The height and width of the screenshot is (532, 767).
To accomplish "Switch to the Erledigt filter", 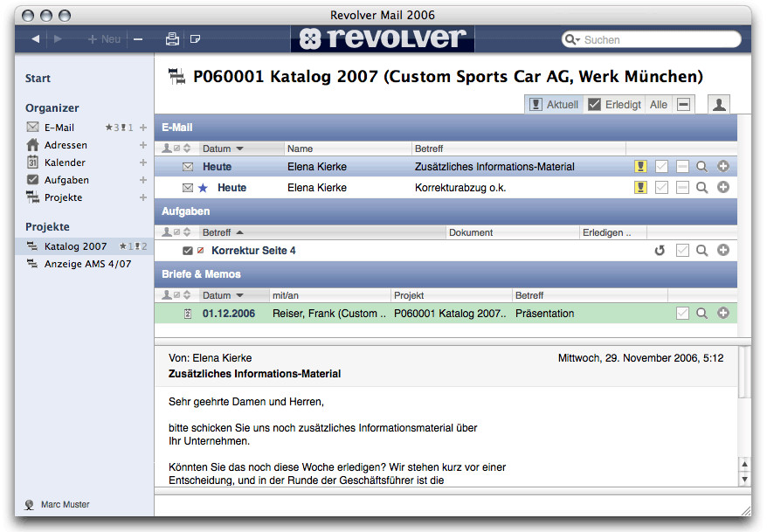I will [x=614, y=105].
